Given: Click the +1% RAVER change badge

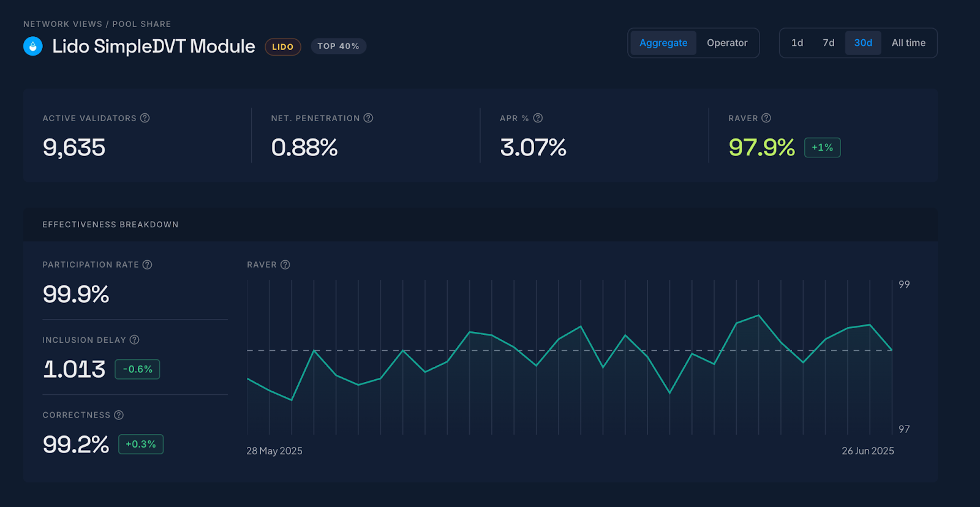Looking at the screenshot, I should [822, 148].
